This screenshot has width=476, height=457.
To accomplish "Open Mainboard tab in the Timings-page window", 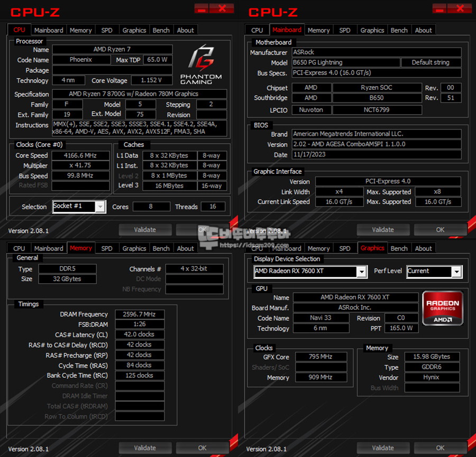I will [49, 248].
